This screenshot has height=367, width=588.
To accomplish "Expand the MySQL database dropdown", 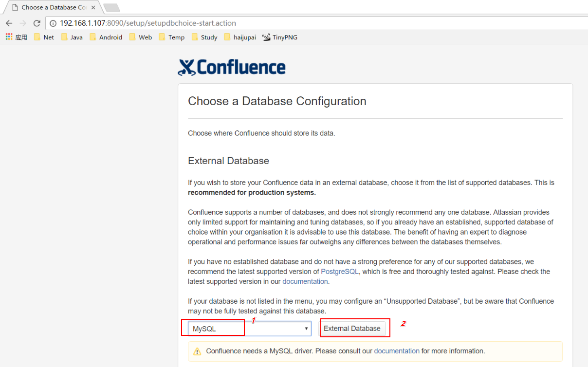I will click(x=250, y=329).
